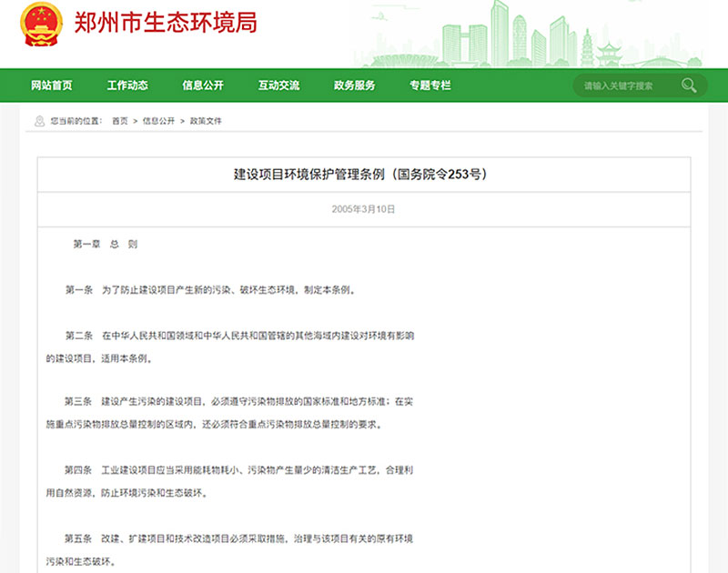Screen dimensions: 728x573
Task: Click the breadcrumb location pin icon
Action: tap(39, 121)
